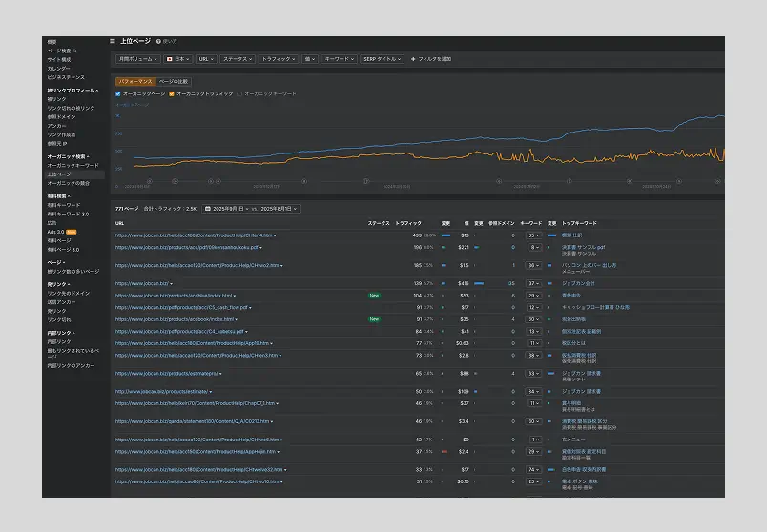Screen dimensions: 767x532
Task: Switch to the ページの比較 tab
Action: pyautogui.click(x=174, y=82)
